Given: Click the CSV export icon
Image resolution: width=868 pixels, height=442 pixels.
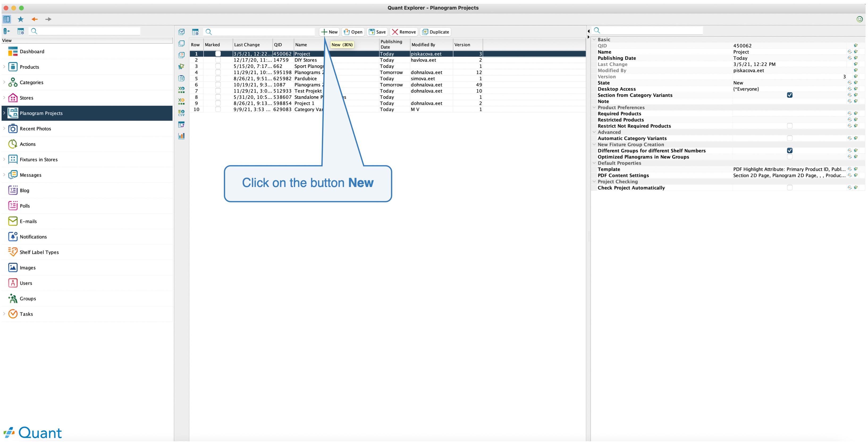Looking at the screenshot, I should click(181, 113).
